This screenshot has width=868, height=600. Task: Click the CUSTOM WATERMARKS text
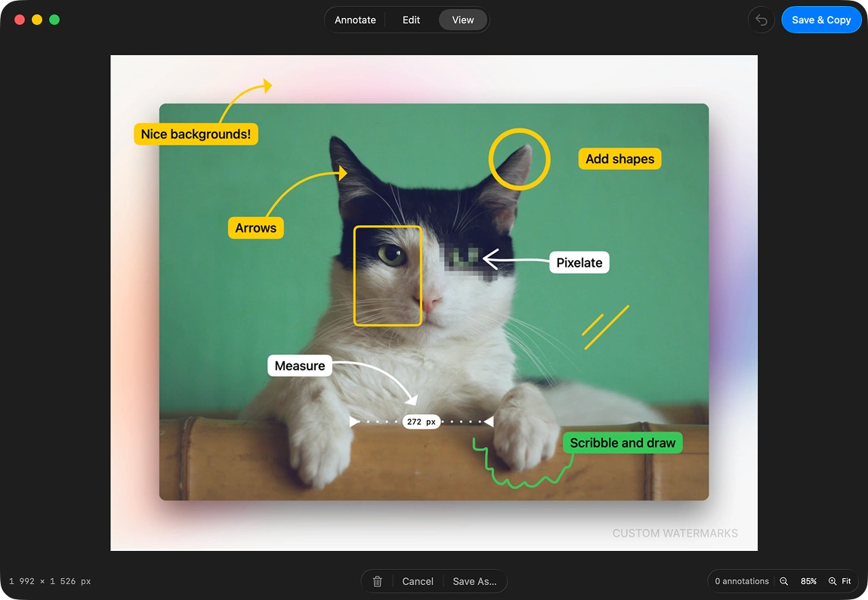pyautogui.click(x=675, y=533)
